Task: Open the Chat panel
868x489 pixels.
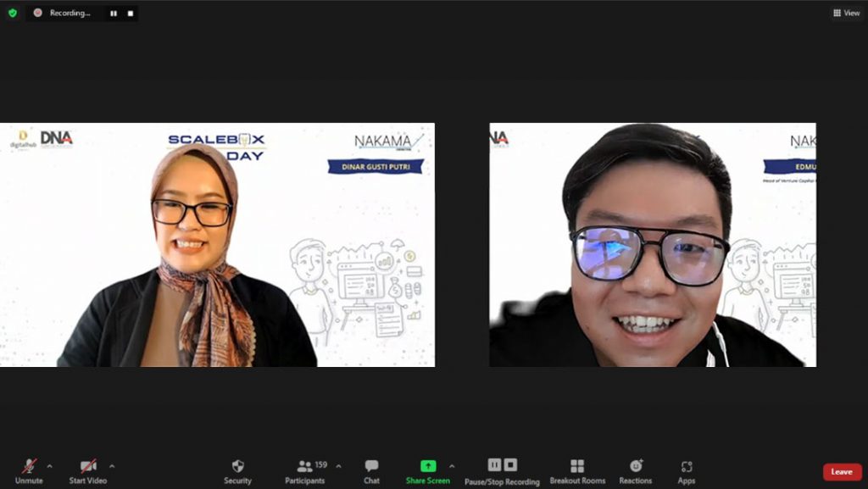Action: (371, 471)
